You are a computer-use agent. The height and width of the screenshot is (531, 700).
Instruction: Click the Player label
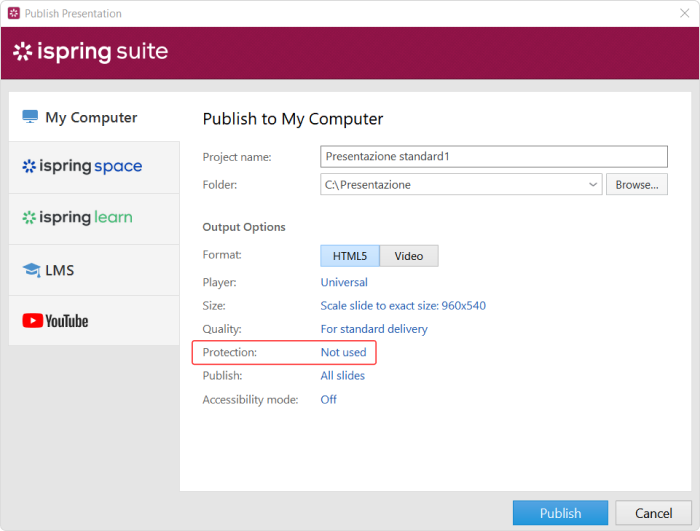click(220, 282)
